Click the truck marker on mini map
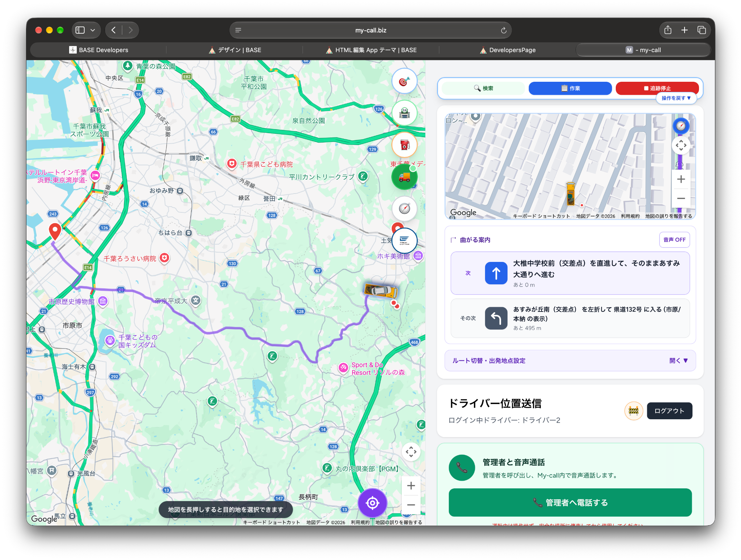The height and width of the screenshot is (560, 741). coord(571,194)
